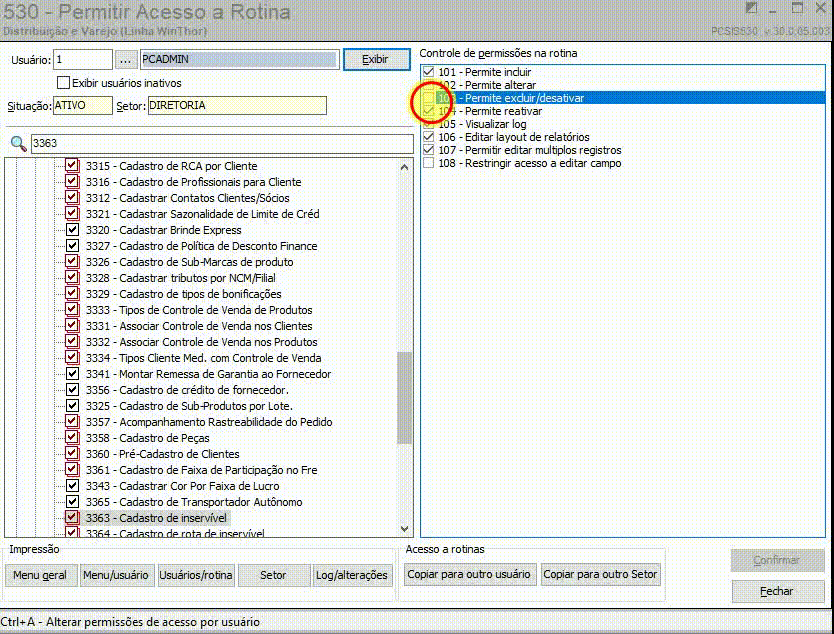Click the Usuários/rotina print button
834x634 pixels.
(x=196, y=575)
